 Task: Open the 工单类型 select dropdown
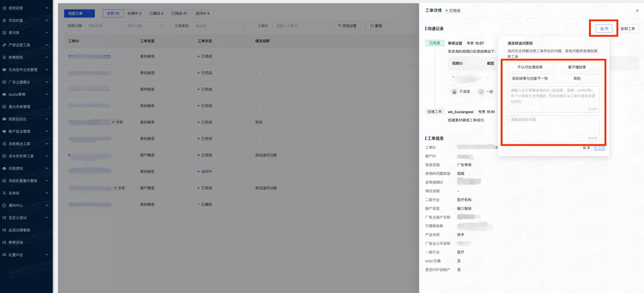coord(220,26)
